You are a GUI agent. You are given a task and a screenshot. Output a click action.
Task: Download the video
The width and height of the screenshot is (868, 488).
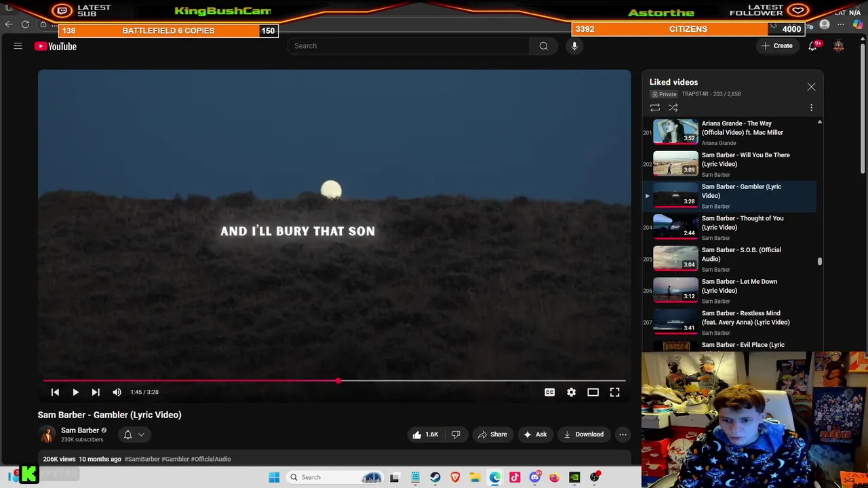point(583,434)
